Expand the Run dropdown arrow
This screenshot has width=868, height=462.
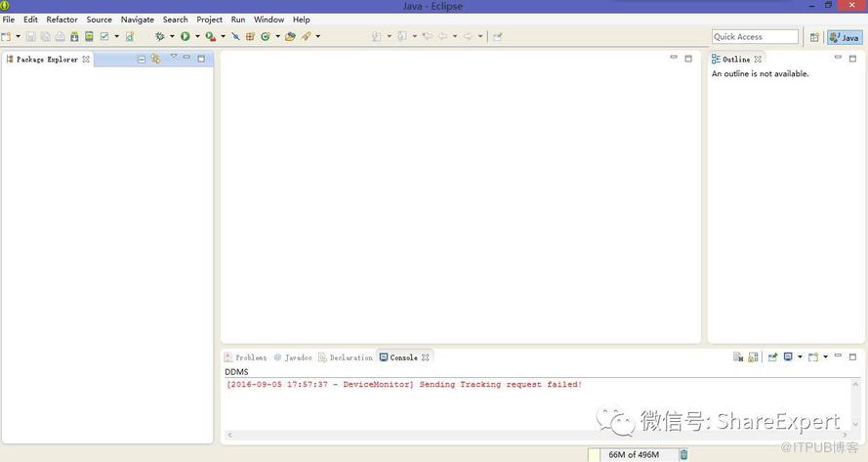coord(197,36)
